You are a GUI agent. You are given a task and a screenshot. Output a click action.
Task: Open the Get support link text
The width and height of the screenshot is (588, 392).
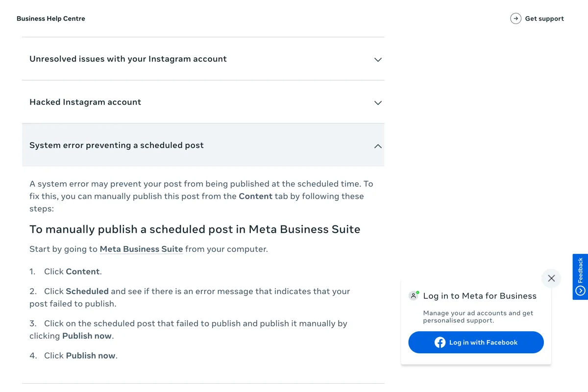(544, 19)
